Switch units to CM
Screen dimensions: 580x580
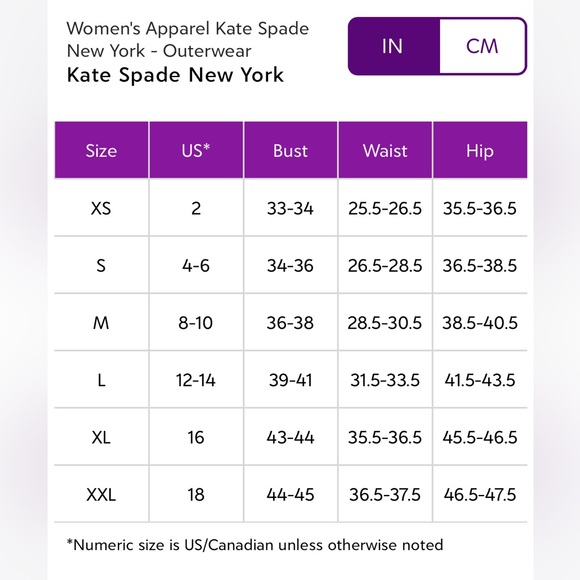[482, 46]
